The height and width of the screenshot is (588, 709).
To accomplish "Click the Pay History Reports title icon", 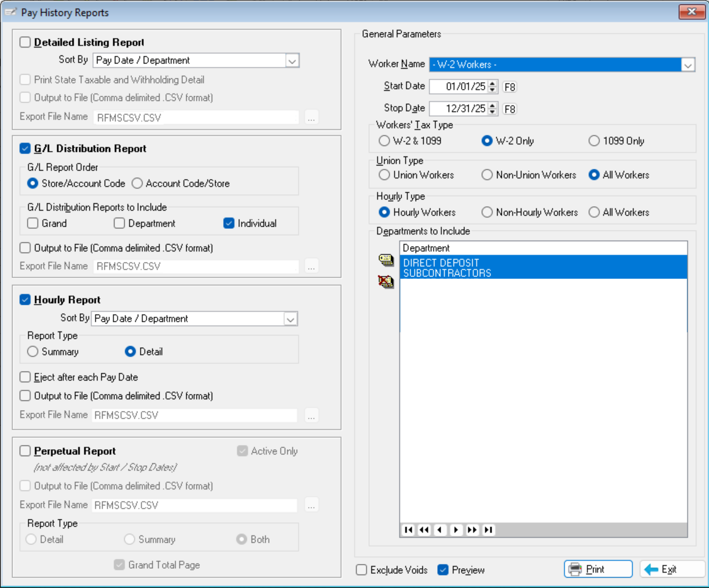I will [11, 12].
